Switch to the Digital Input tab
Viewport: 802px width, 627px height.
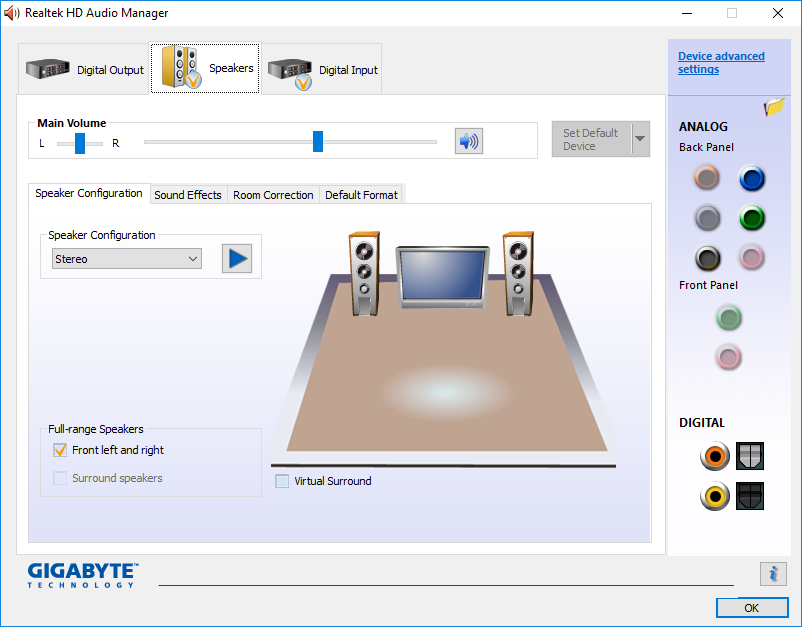(x=322, y=69)
